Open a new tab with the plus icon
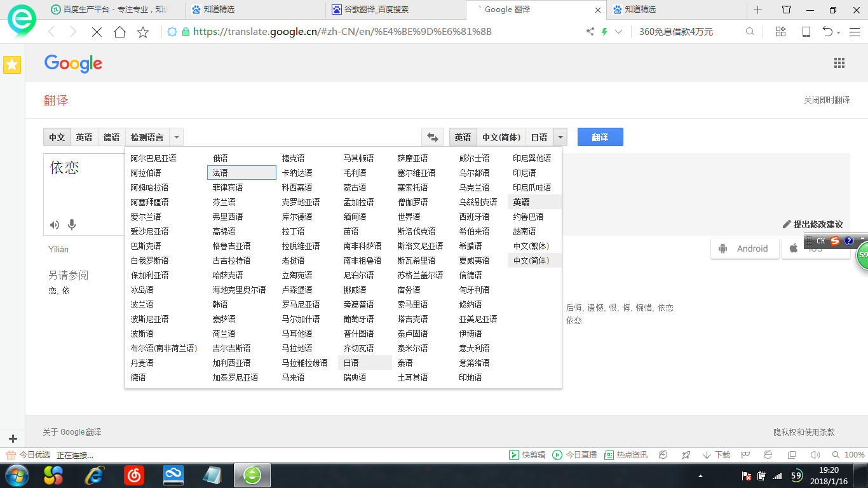Image resolution: width=868 pixels, height=488 pixels. pos(757,10)
